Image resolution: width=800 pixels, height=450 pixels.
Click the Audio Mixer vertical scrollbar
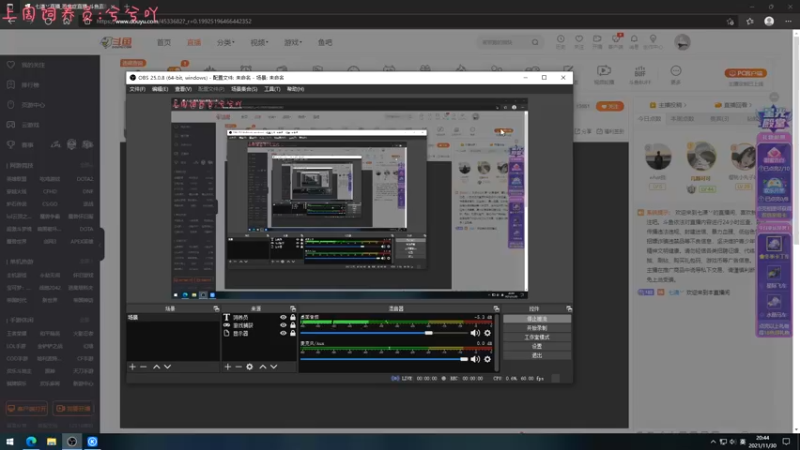[x=497, y=342]
